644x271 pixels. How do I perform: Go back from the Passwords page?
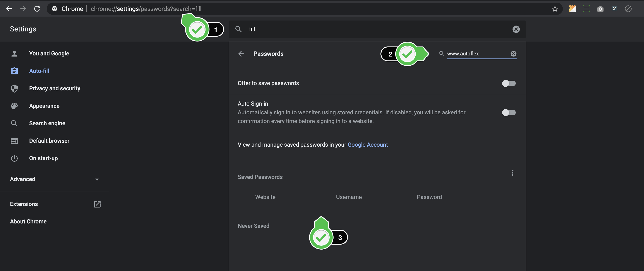pos(241,53)
